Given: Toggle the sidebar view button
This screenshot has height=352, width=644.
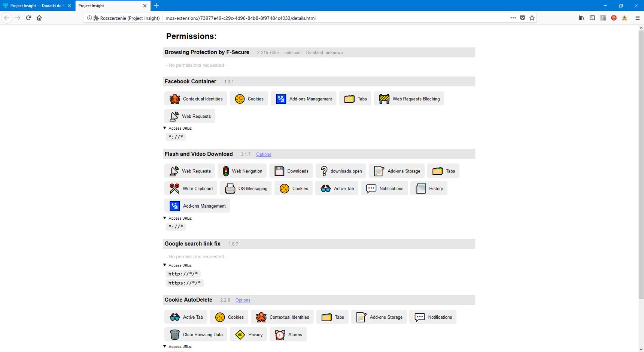Looking at the screenshot, I should pyautogui.click(x=592, y=18).
